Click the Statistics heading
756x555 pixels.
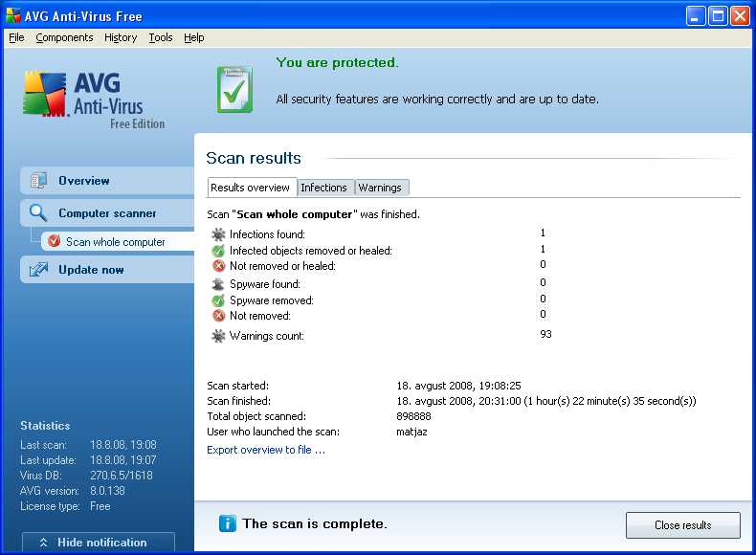point(45,426)
